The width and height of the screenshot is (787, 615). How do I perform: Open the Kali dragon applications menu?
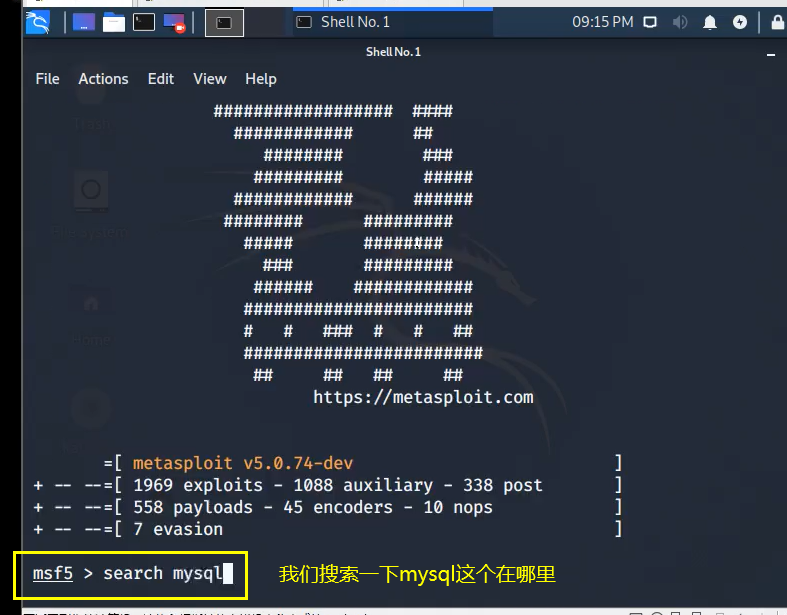click(x=38, y=22)
